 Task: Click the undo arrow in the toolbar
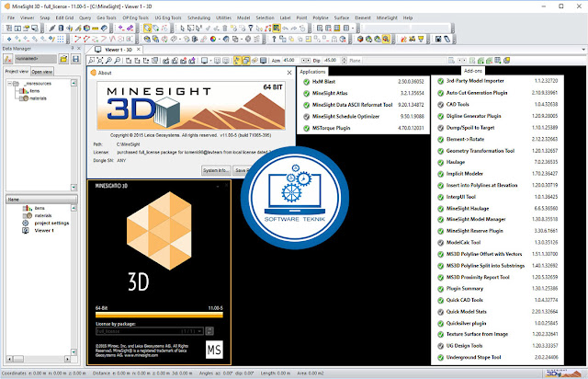(285, 29)
